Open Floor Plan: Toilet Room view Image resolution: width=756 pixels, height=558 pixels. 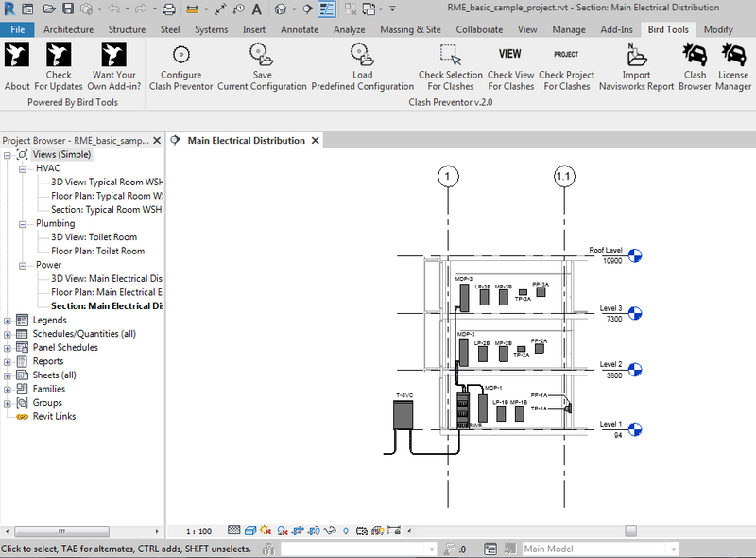point(97,252)
